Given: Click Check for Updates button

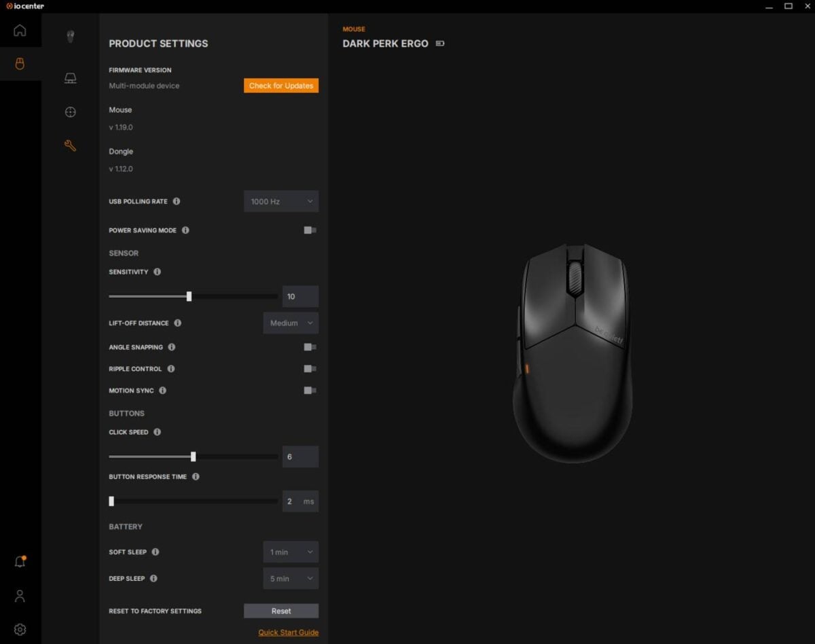Looking at the screenshot, I should coord(281,86).
